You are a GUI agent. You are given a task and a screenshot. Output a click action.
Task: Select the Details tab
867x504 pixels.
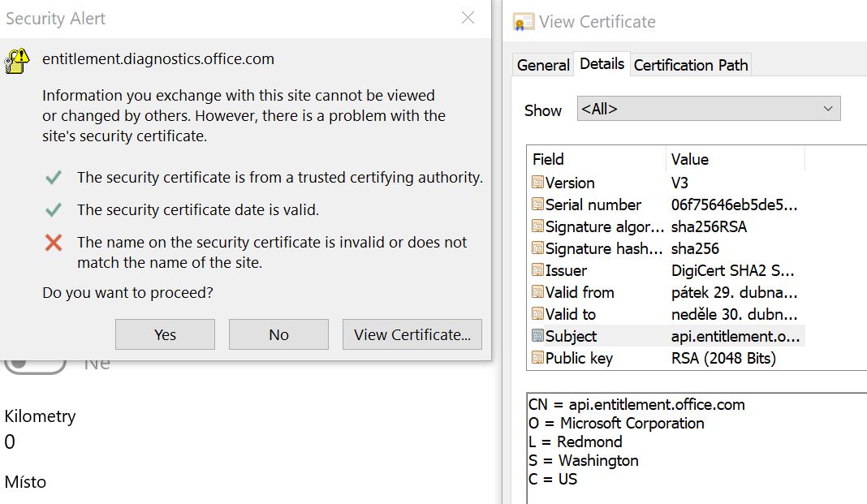(602, 63)
